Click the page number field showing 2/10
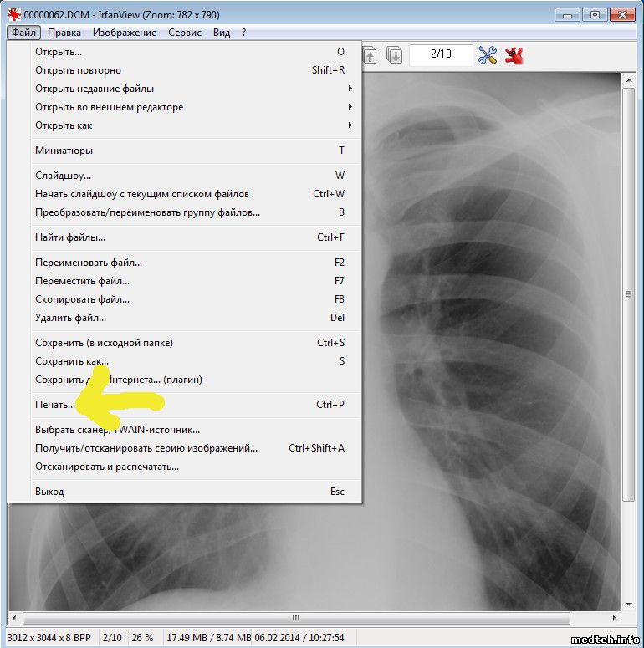This screenshot has height=648, width=644. pyautogui.click(x=441, y=54)
